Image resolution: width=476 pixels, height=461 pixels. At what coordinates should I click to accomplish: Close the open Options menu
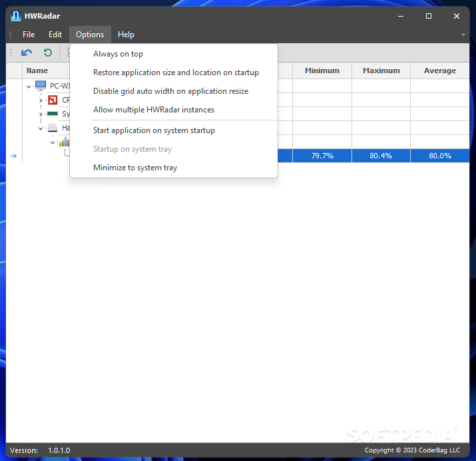[x=90, y=35]
